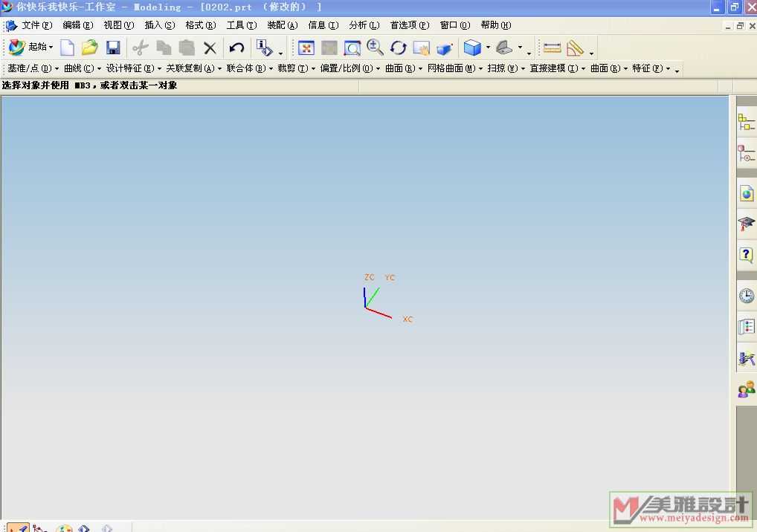The width and height of the screenshot is (757, 532).
Task: Expand the shaded rendering style dropdown arrow
Action: coord(488,48)
